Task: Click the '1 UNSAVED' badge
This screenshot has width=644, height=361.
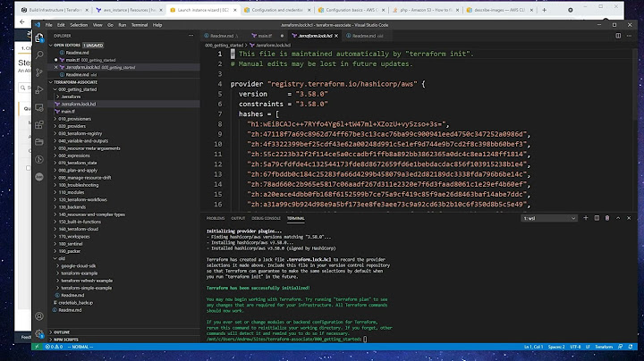Action: [93, 45]
